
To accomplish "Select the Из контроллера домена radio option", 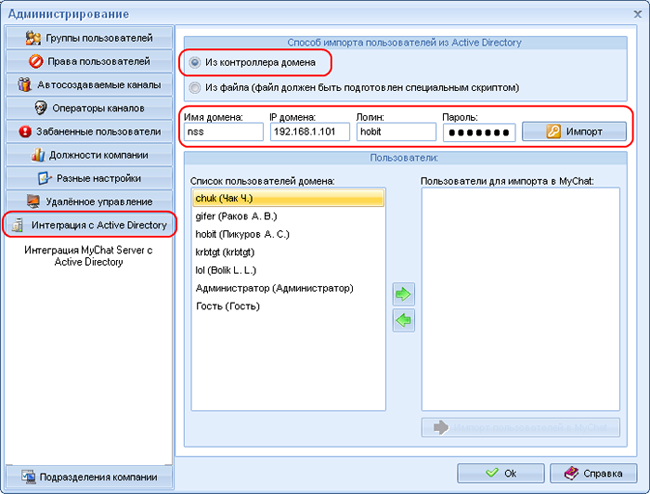I will click(195, 63).
